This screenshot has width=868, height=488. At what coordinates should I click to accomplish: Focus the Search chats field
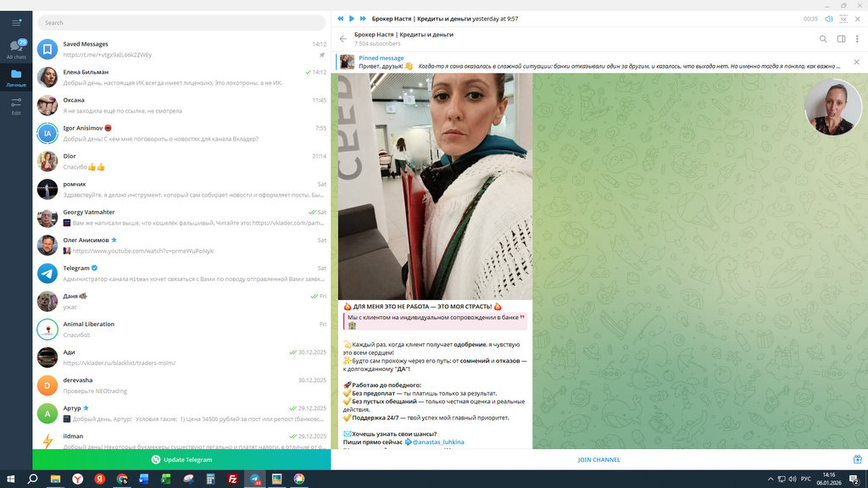(x=181, y=23)
